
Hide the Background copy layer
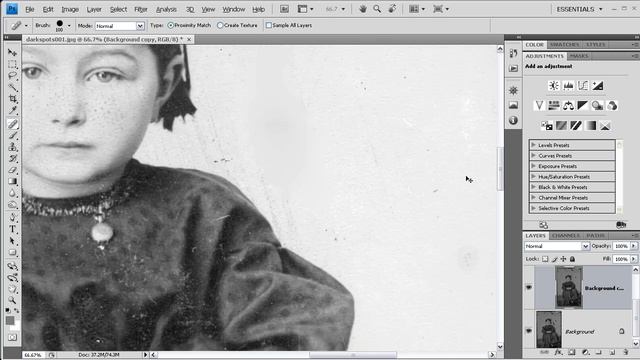point(529,288)
